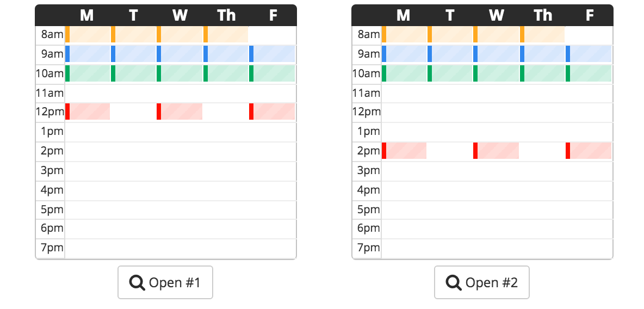Select Friday 12pm red block in first schedule
This screenshot has height=309, width=644.
272,112
